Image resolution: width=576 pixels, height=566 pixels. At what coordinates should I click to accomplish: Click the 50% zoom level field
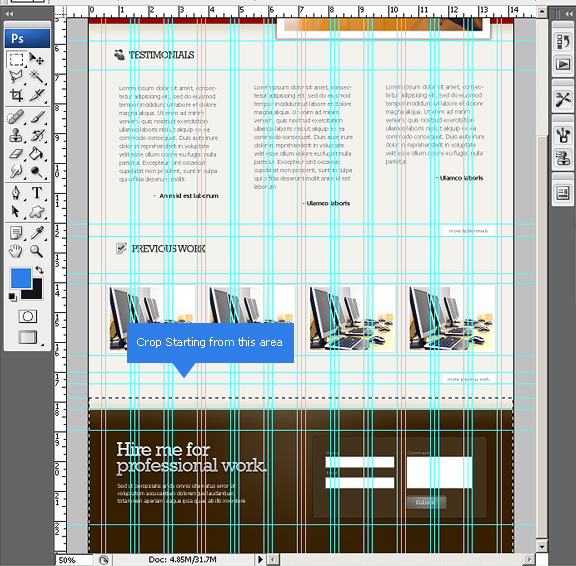pos(74,560)
